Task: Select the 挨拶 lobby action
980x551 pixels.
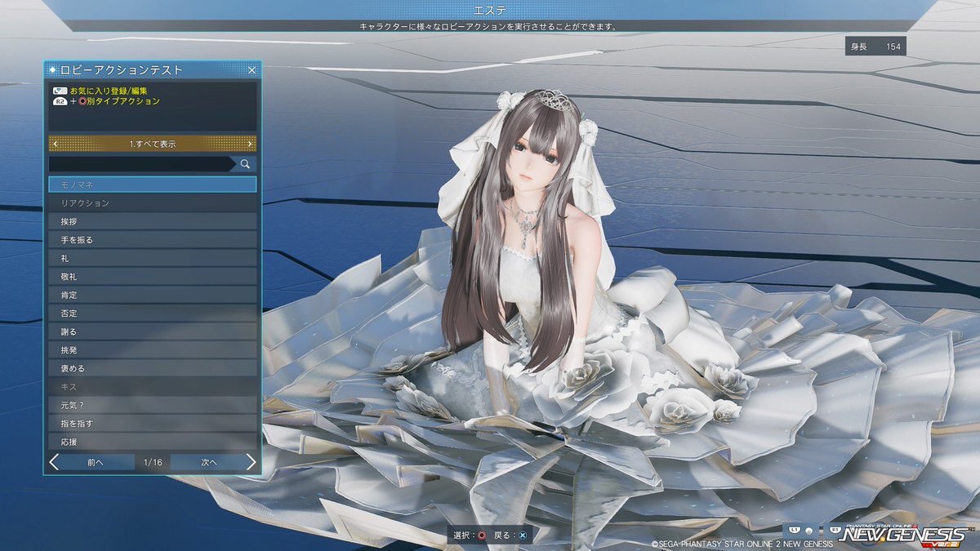Action: pyautogui.click(x=153, y=221)
